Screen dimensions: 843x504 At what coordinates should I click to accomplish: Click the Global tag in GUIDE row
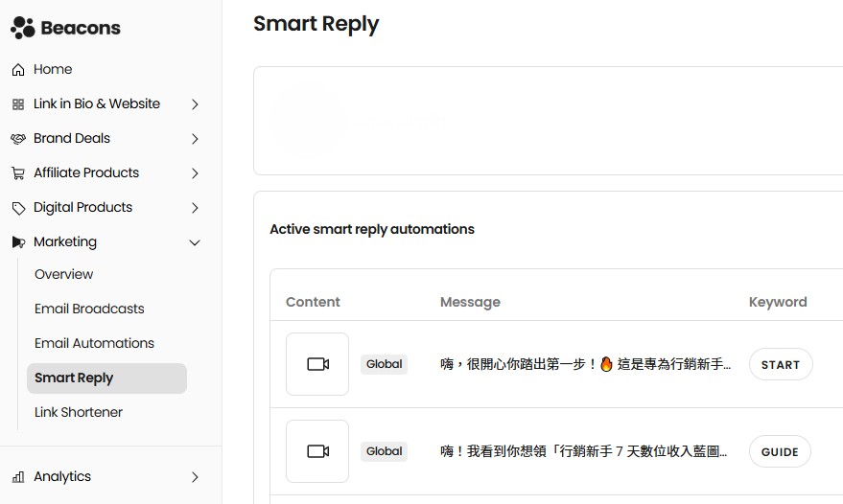pyautogui.click(x=384, y=451)
